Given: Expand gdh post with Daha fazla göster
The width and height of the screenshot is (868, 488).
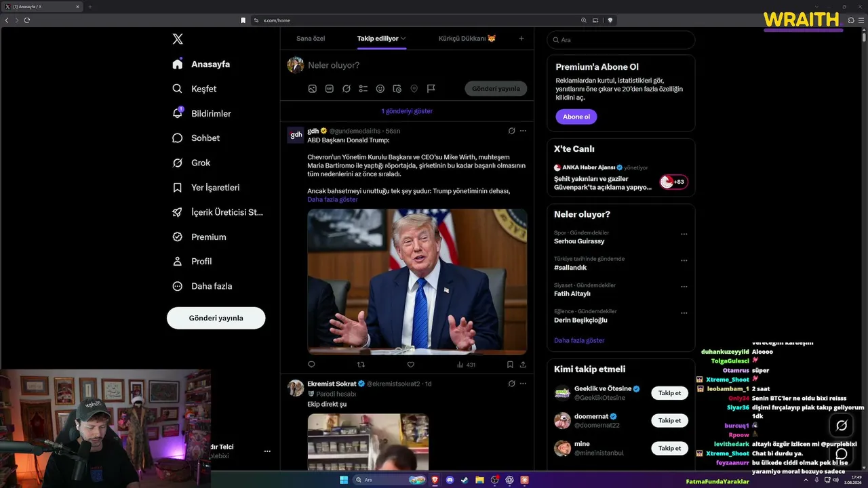Looking at the screenshot, I should (332, 200).
